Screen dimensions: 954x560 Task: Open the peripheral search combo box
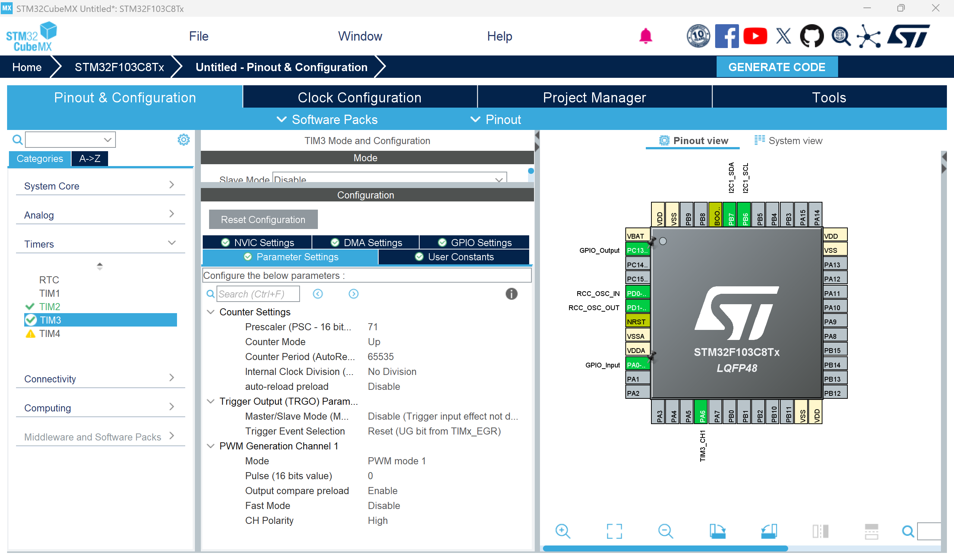click(x=70, y=140)
